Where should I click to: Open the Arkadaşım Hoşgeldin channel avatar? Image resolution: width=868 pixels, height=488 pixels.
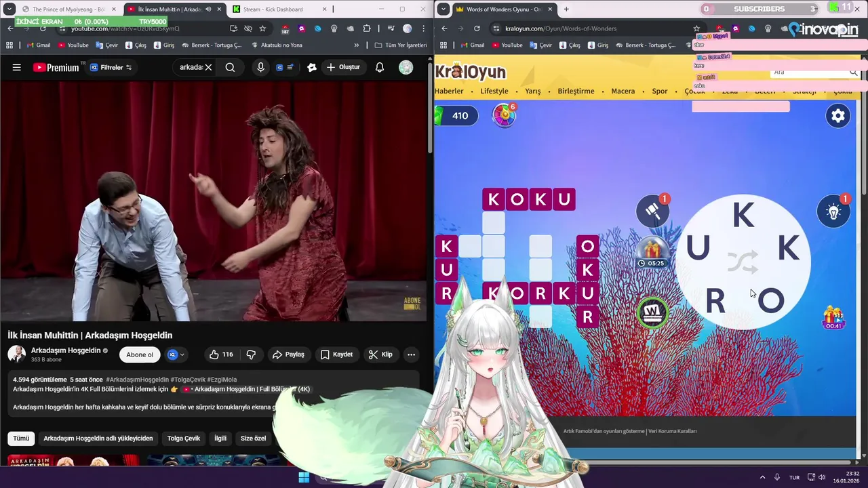[17, 354]
